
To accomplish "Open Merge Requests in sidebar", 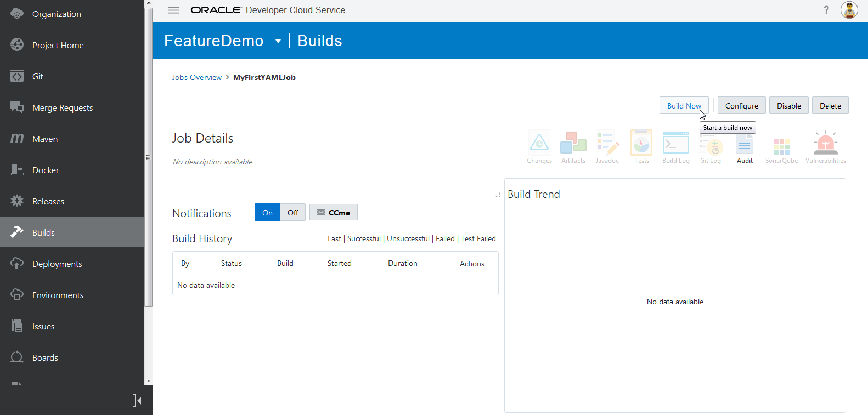I will [63, 107].
